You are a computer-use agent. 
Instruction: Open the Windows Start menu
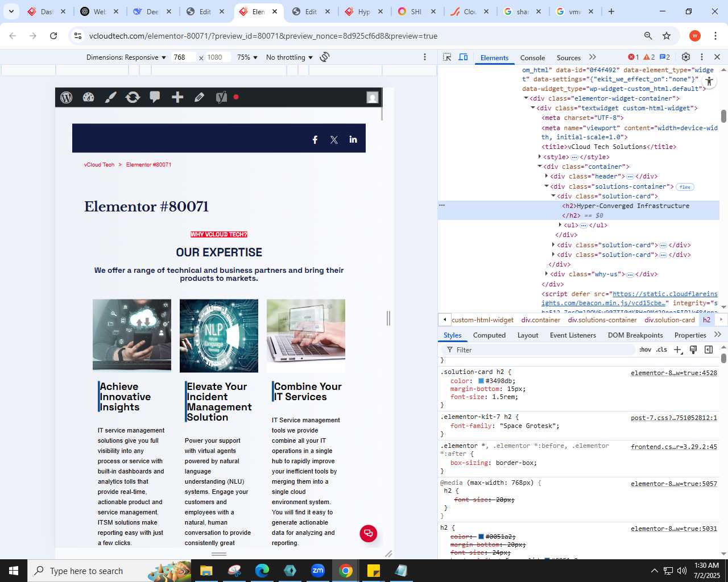[x=14, y=571]
